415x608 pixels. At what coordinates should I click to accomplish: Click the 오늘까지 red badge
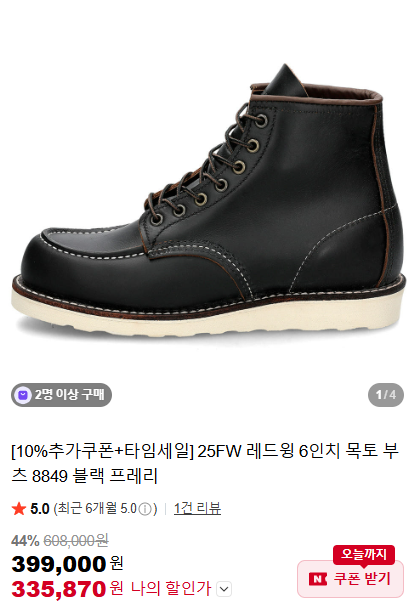click(x=364, y=554)
